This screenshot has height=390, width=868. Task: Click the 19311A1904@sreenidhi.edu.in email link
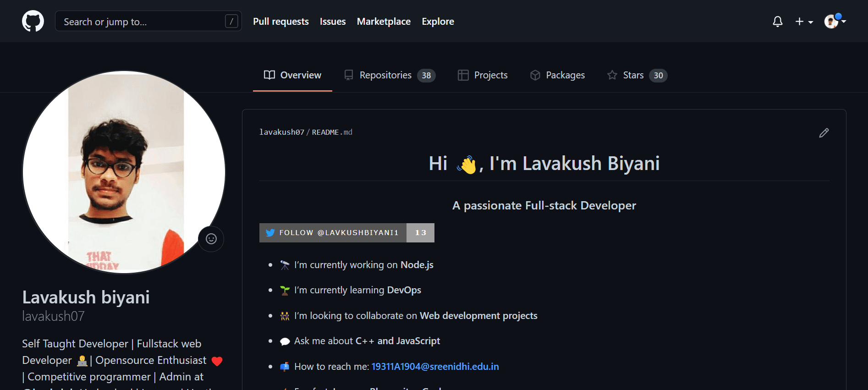coord(434,367)
